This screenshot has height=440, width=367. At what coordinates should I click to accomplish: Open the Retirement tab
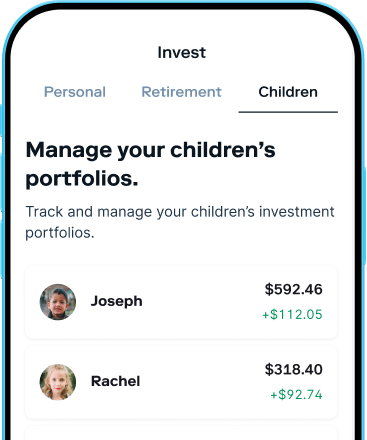[x=181, y=92]
